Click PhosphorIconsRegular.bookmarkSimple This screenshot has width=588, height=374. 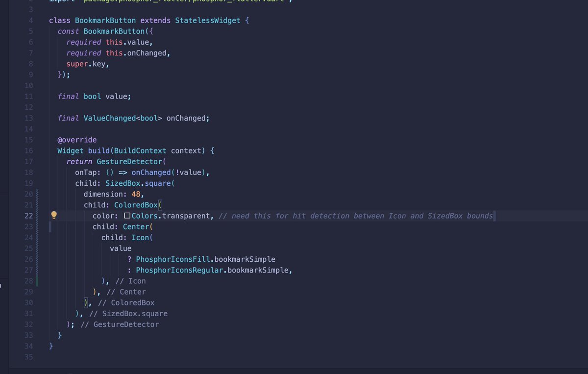[212, 270]
